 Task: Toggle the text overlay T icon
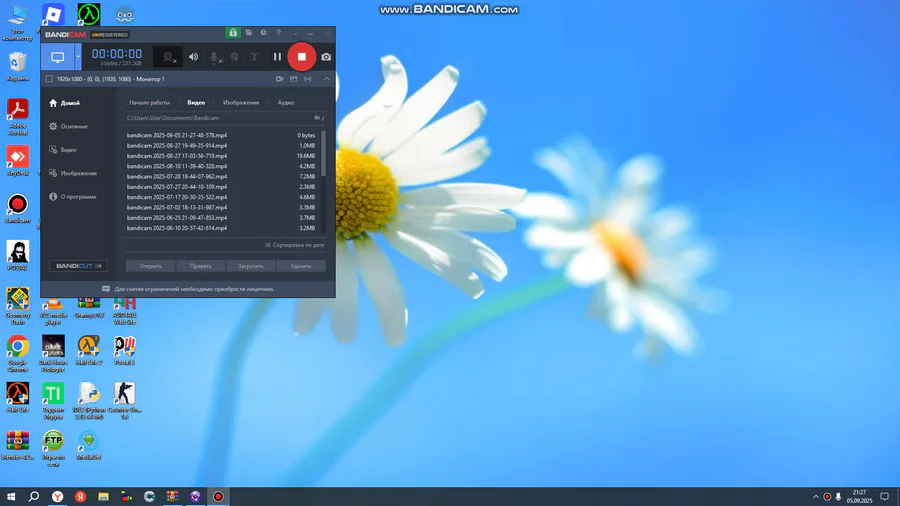(x=254, y=57)
